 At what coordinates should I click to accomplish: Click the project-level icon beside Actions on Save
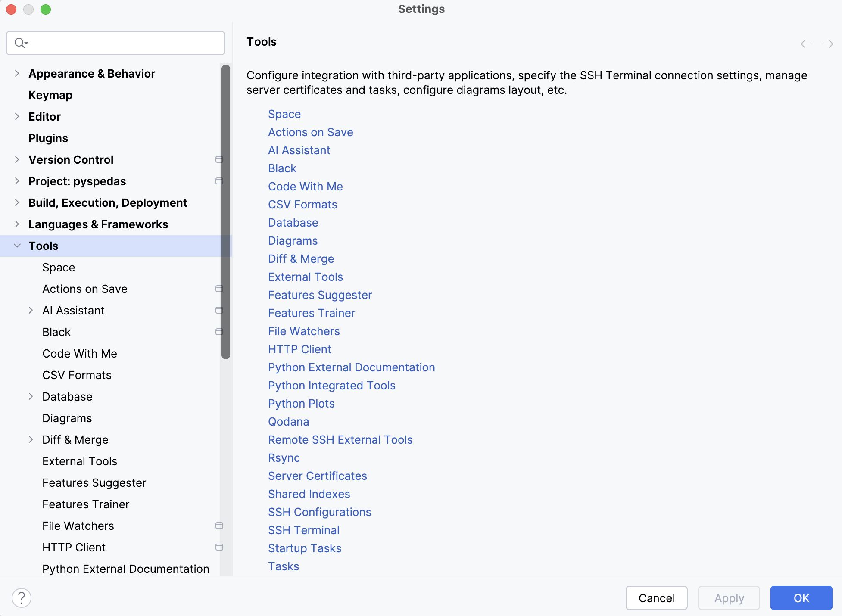219,289
